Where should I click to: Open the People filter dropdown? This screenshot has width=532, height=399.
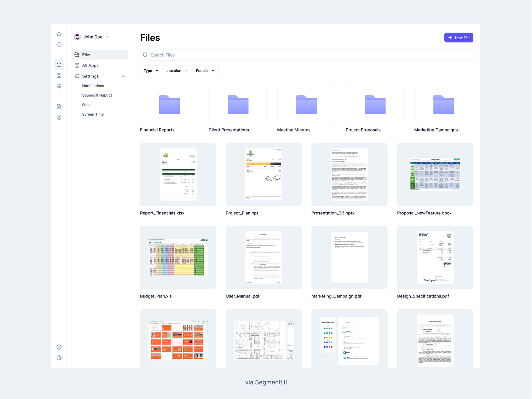(x=205, y=70)
